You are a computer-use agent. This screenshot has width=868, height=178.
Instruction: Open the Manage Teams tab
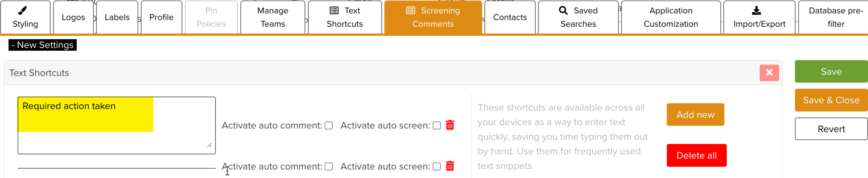tap(273, 17)
